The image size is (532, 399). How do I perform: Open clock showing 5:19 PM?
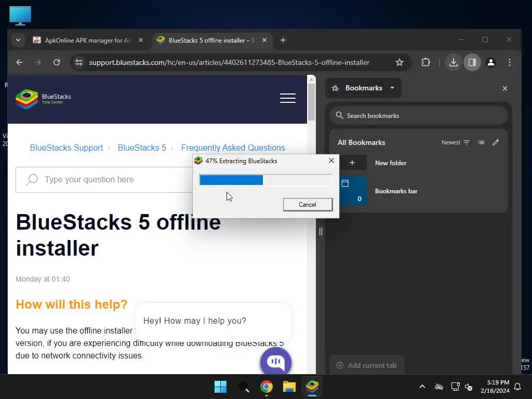click(495, 387)
